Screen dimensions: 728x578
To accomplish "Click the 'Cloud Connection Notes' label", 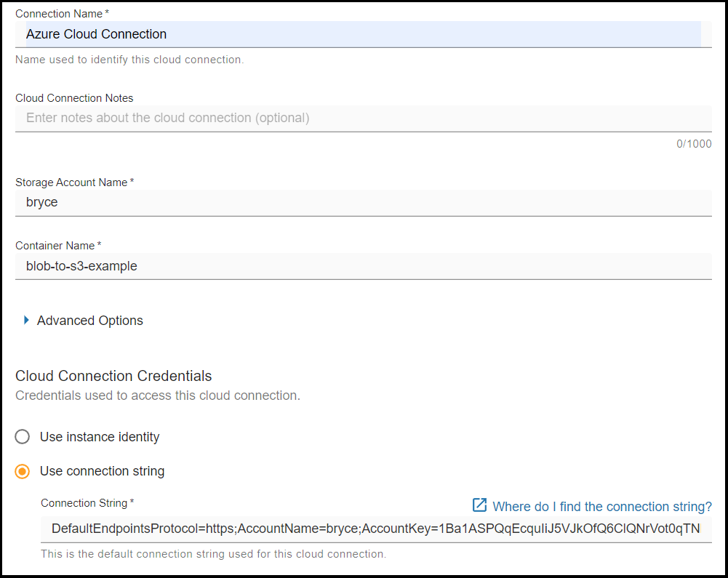I will (74, 98).
